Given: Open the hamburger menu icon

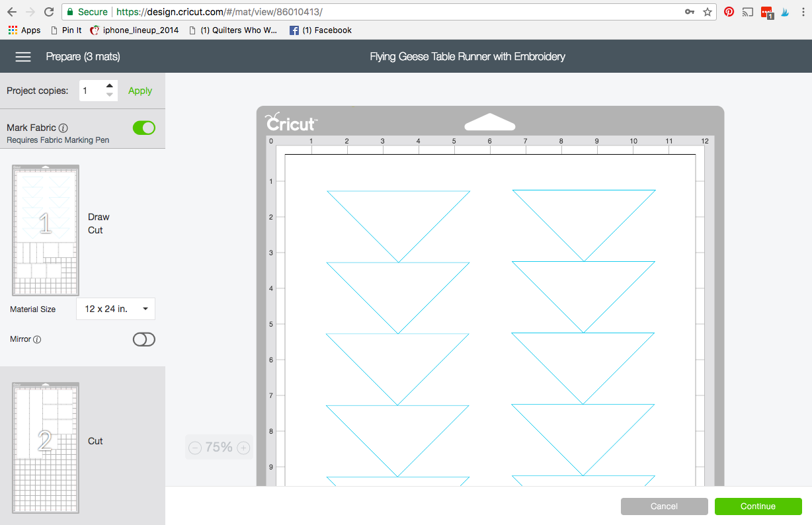Looking at the screenshot, I should coord(23,57).
